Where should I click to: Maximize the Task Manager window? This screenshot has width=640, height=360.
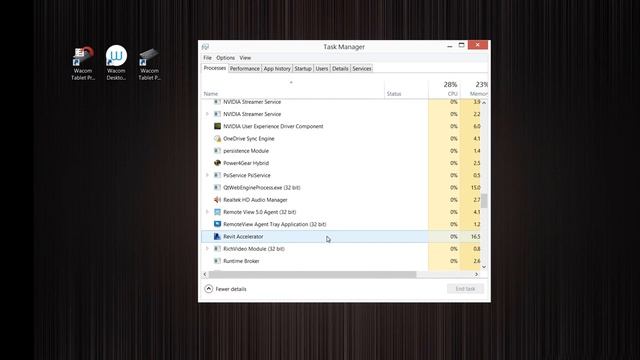pos(462,45)
